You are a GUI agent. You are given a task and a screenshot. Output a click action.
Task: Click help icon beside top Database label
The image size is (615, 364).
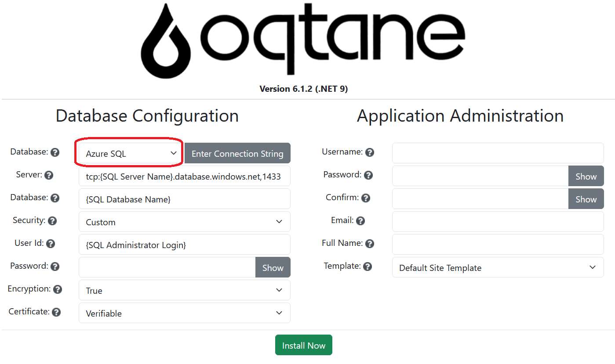55,152
